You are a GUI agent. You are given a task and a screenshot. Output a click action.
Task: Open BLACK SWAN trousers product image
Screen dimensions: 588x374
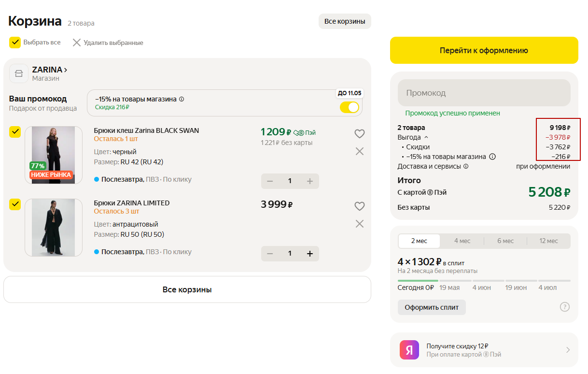pyautogui.click(x=53, y=155)
